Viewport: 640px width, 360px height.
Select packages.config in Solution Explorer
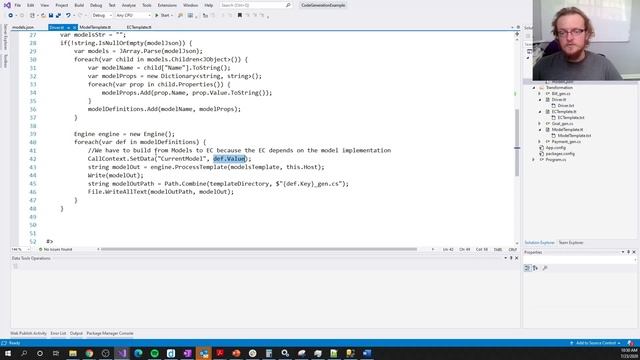[x=560, y=154]
